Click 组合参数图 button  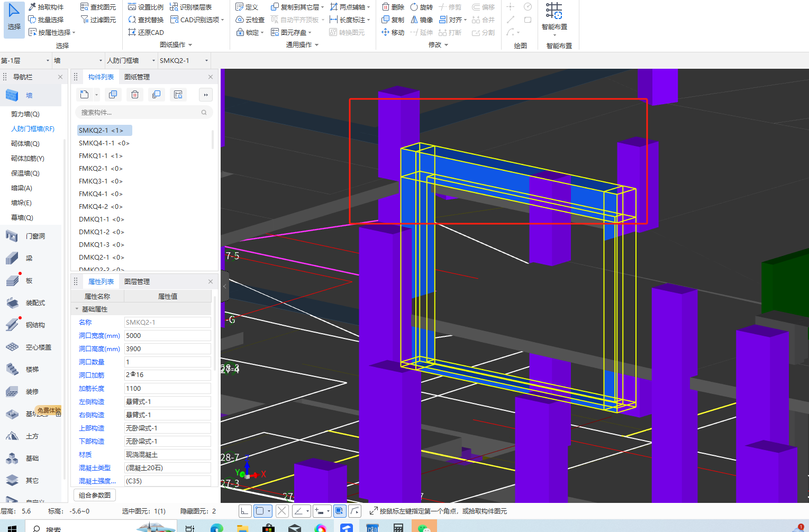coord(95,495)
